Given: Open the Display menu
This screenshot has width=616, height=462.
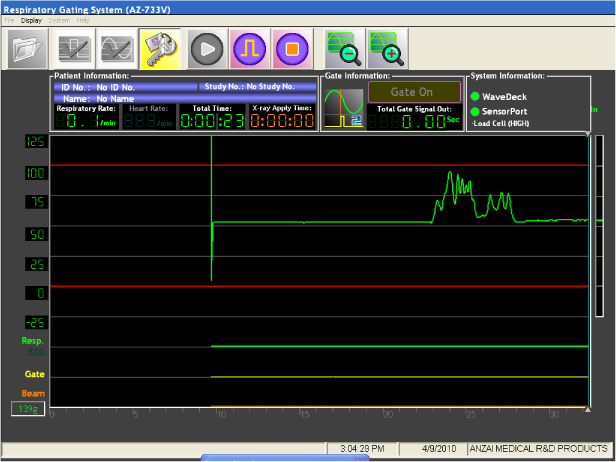Looking at the screenshot, I should coord(32,20).
